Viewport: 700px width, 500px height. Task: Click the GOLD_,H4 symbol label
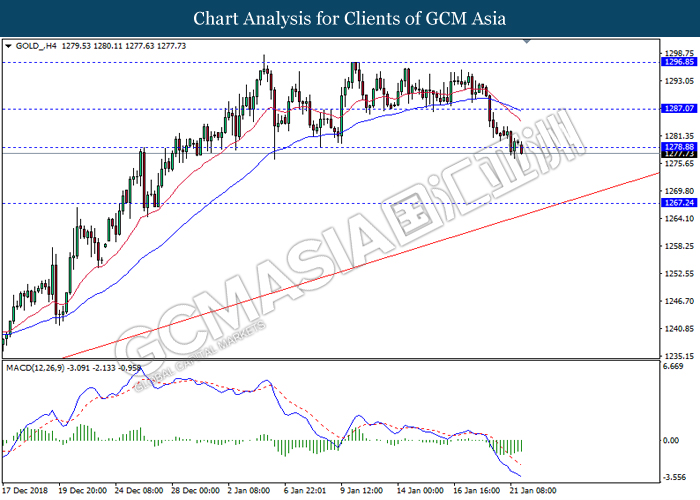[36, 46]
